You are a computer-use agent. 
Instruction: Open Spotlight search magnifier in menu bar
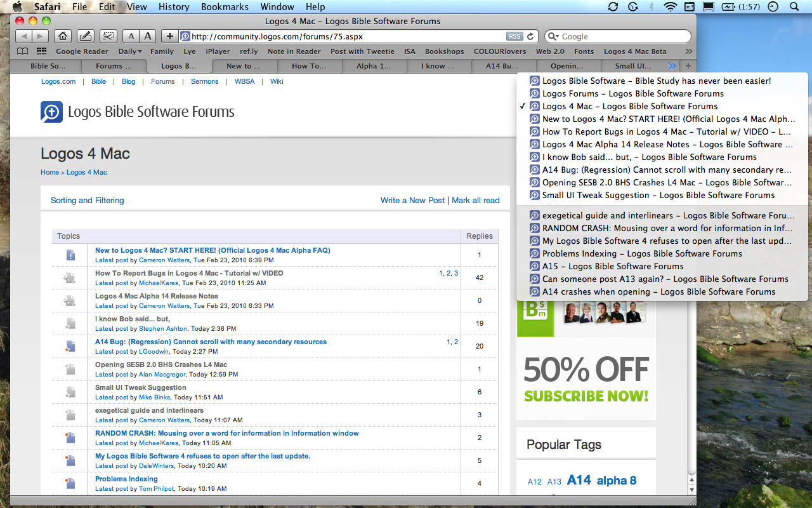794,7
